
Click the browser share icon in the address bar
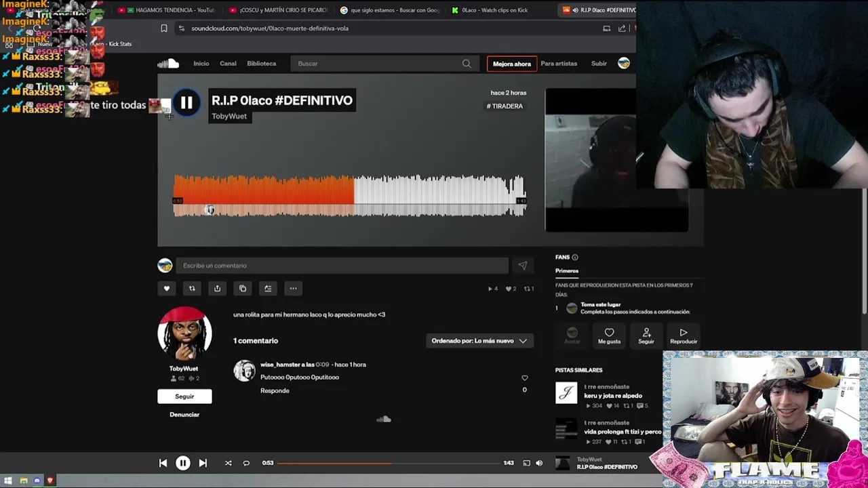click(x=622, y=28)
